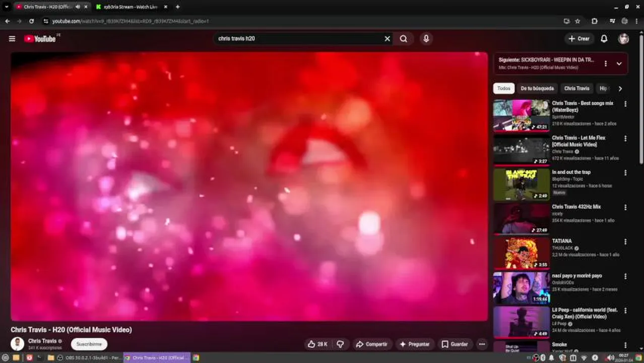
Task: Open the taskbar start menu icon
Action: coord(6,358)
